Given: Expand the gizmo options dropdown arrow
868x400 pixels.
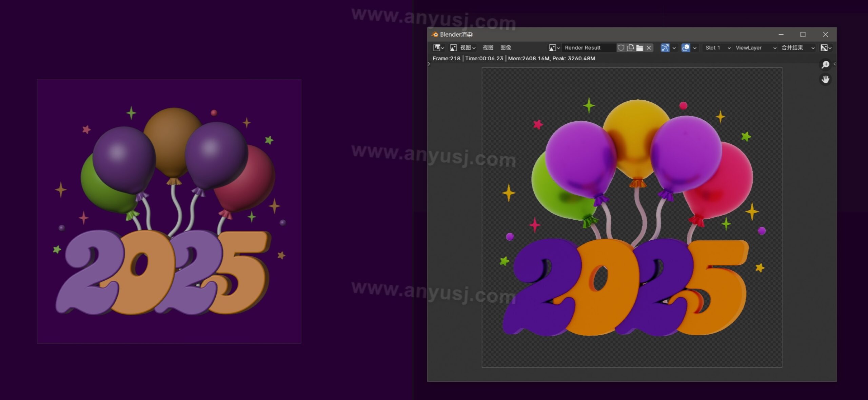Looking at the screenshot, I should pyautogui.click(x=674, y=48).
